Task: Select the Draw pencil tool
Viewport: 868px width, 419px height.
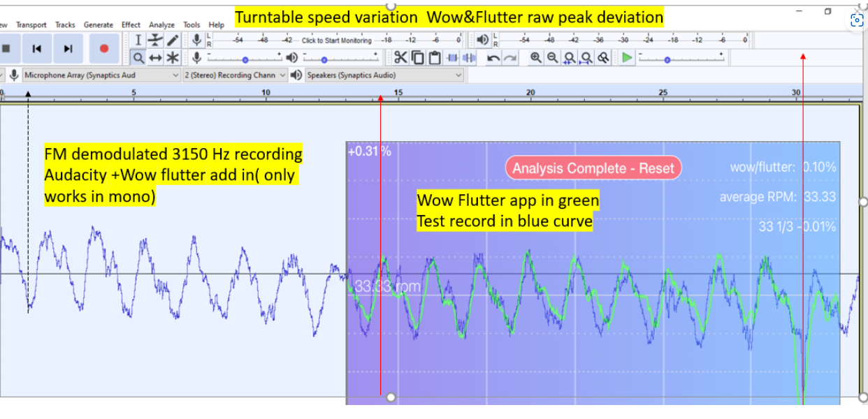Action: coord(172,41)
